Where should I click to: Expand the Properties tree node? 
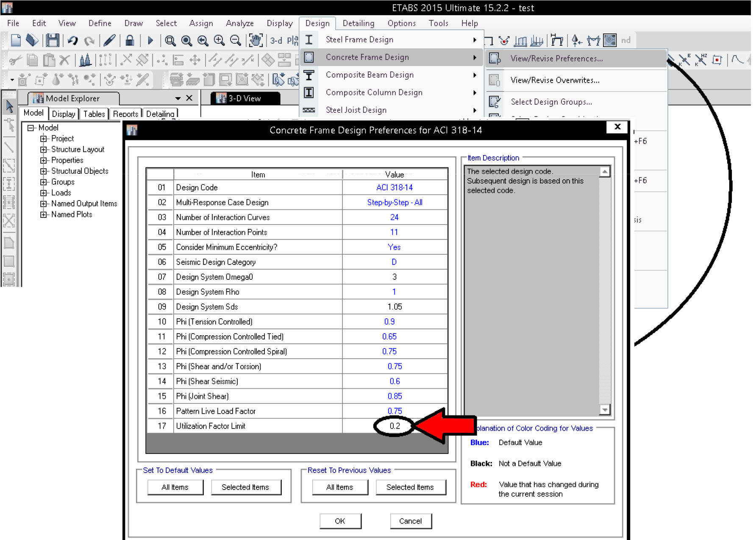pyautogui.click(x=43, y=160)
